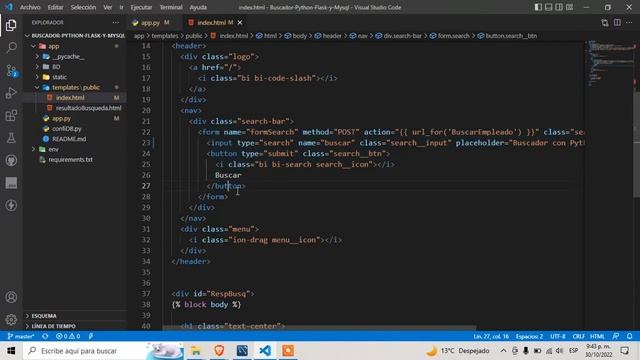
Task: Open requirements.txt file
Action: pyautogui.click(x=70, y=160)
